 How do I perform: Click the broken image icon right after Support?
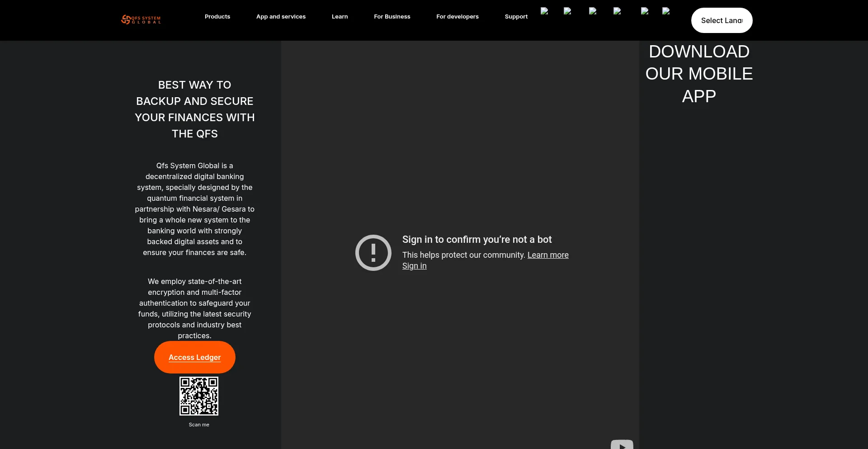pos(544,11)
